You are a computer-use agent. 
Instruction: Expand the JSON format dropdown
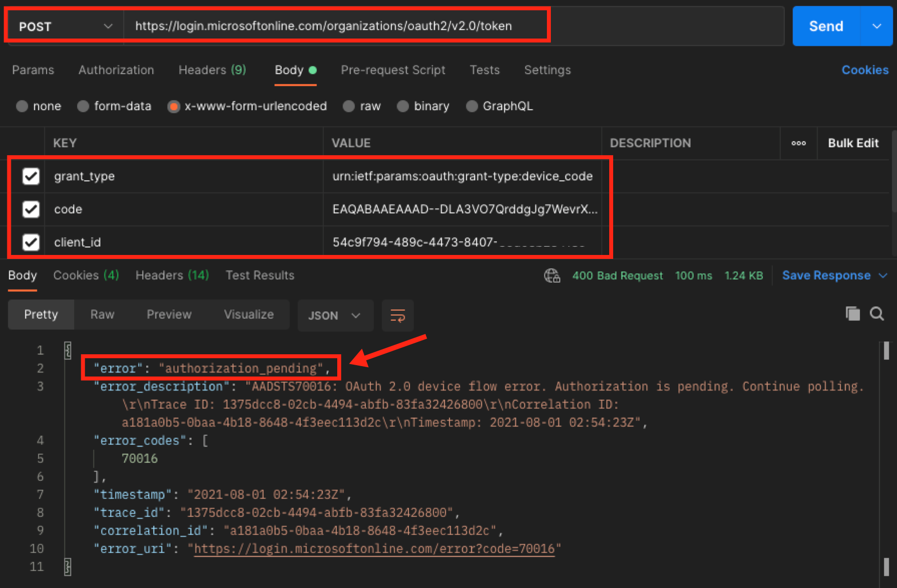tap(335, 315)
